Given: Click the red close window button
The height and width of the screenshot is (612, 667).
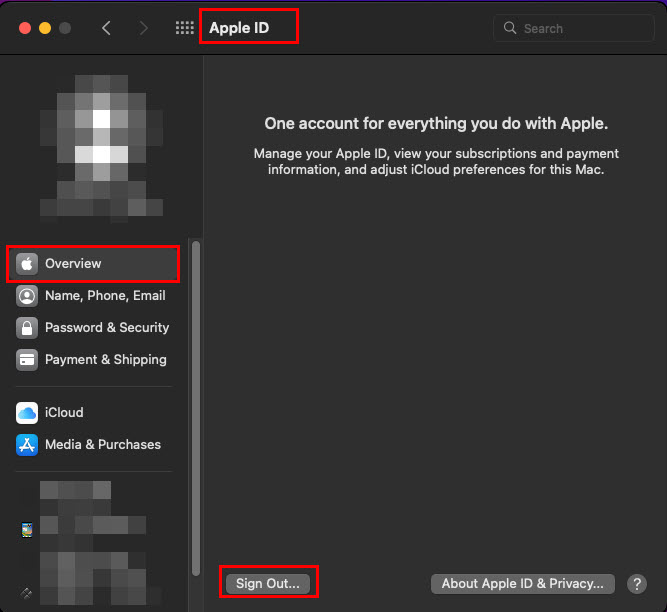Looking at the screenshot, I should [x=25, y=28].
